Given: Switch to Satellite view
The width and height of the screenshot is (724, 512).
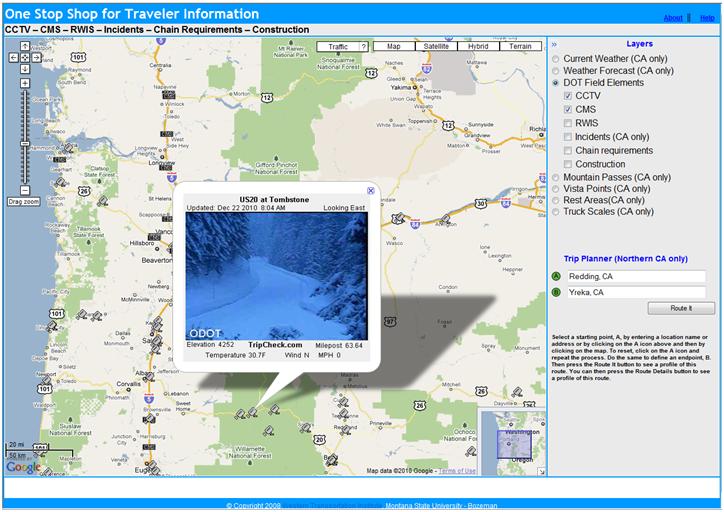Looking at the screenshot, I should click(x=436, y=46).
